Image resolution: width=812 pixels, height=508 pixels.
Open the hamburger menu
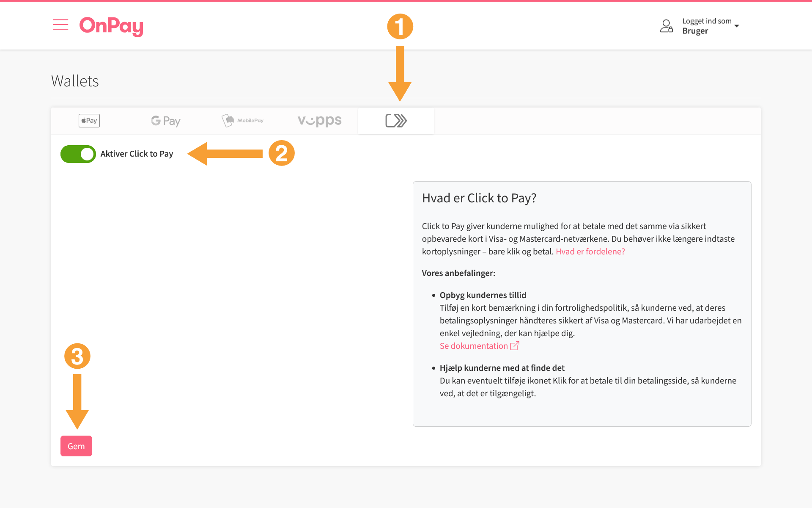[x=60, y=25]
